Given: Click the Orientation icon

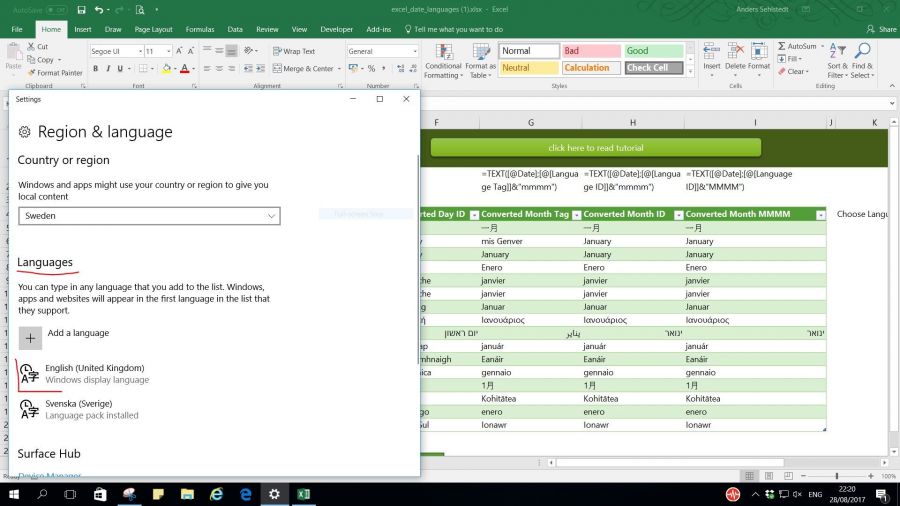Looking at the screenshot, I should [249, 50].
